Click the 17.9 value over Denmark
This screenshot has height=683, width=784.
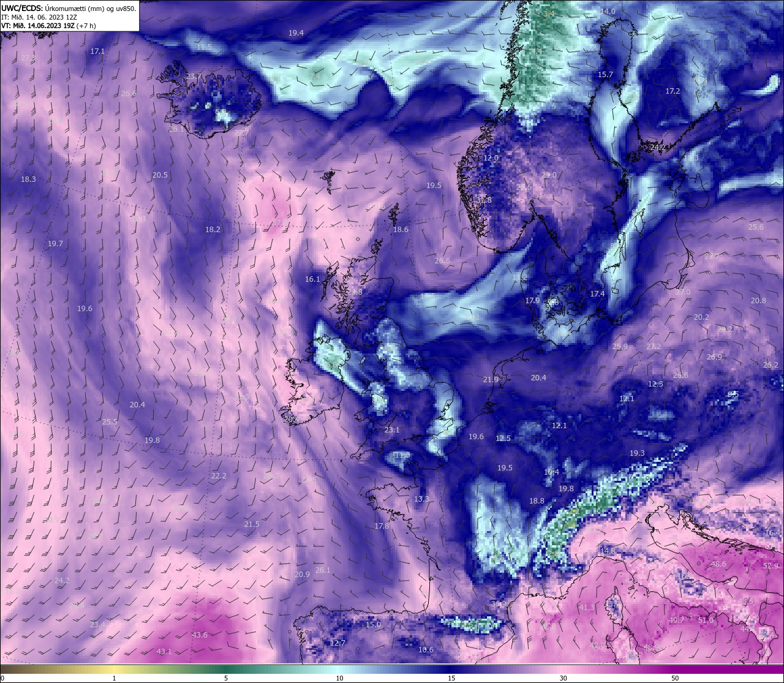pyautogui.click(x=532, y=301)
